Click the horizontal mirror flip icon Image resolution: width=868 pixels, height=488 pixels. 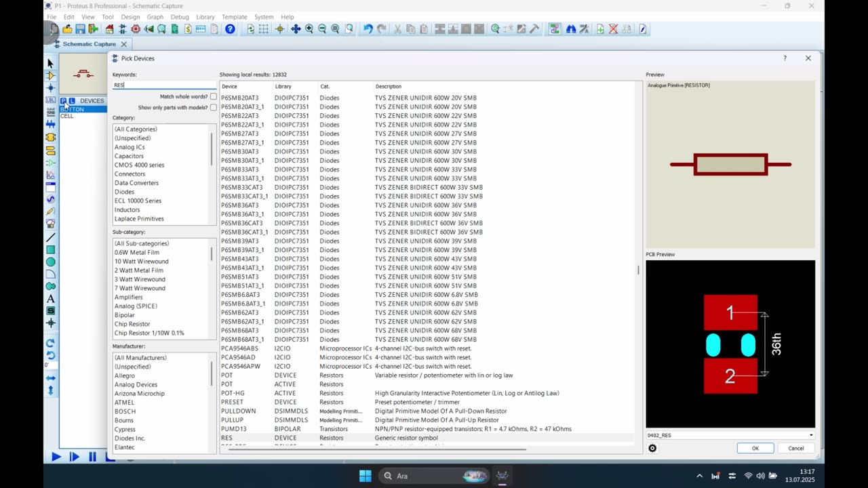50,378
